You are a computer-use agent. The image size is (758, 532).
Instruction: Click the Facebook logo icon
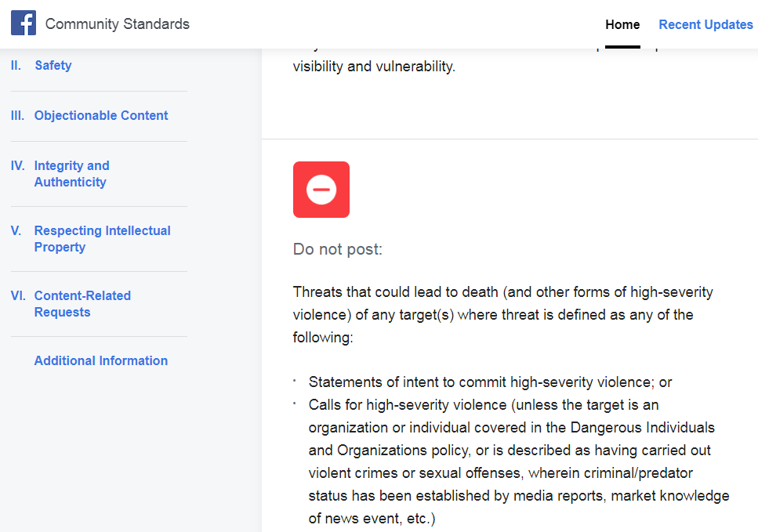pos(24,23)
